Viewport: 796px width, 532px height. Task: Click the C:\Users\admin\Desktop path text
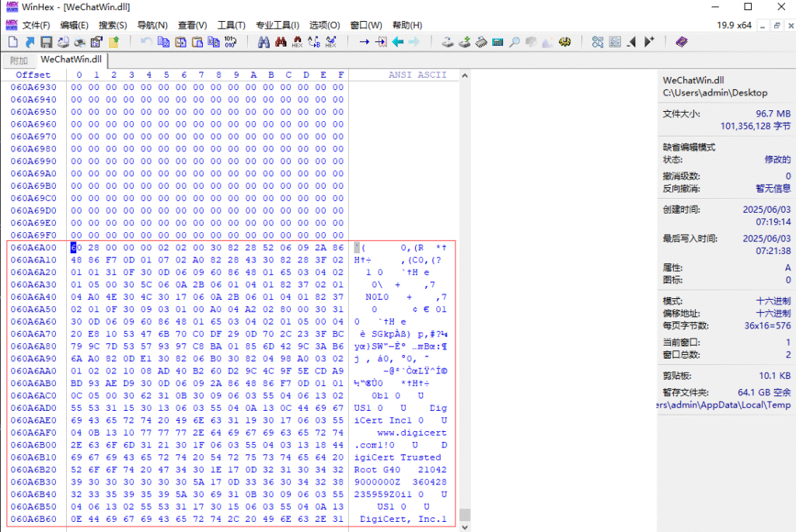[715, 92]
